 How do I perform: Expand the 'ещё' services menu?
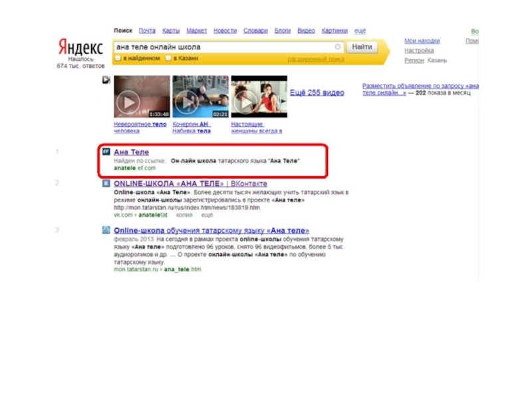click(360, 31)
